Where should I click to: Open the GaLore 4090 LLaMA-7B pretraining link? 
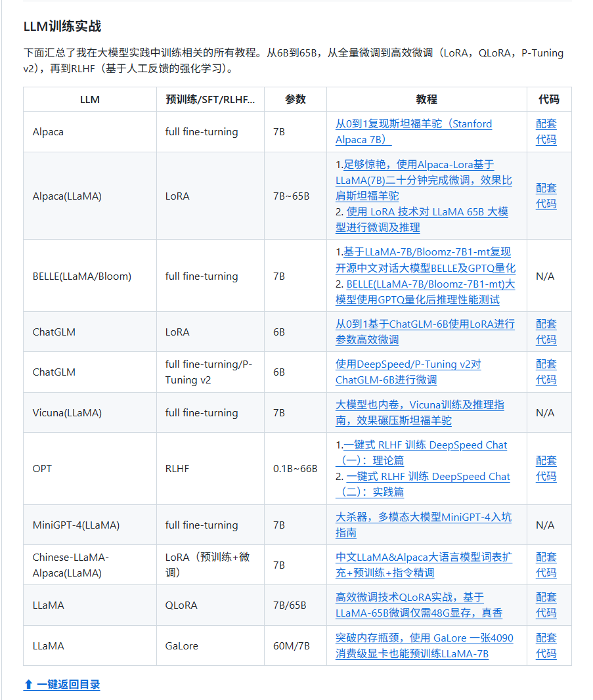424,645
